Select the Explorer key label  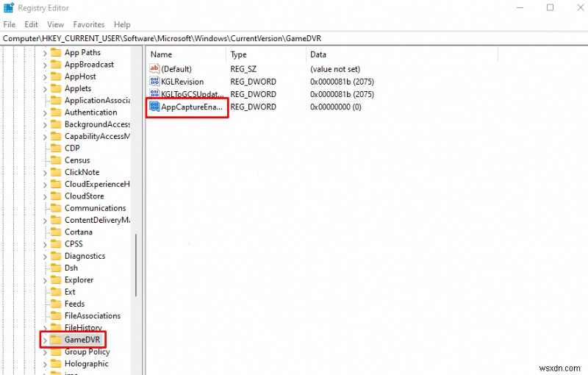[79, 279]
